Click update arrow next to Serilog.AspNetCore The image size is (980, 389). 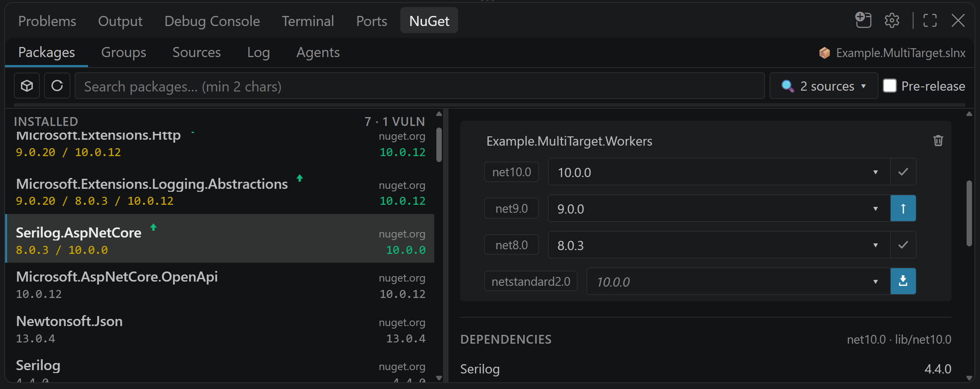click(153, 227)
